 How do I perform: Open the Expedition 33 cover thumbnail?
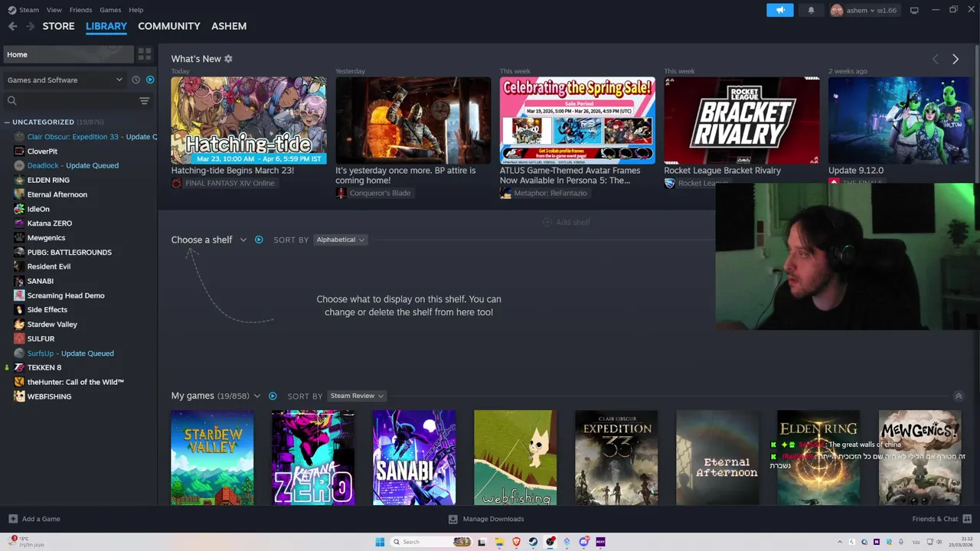[x=616, y=458]
